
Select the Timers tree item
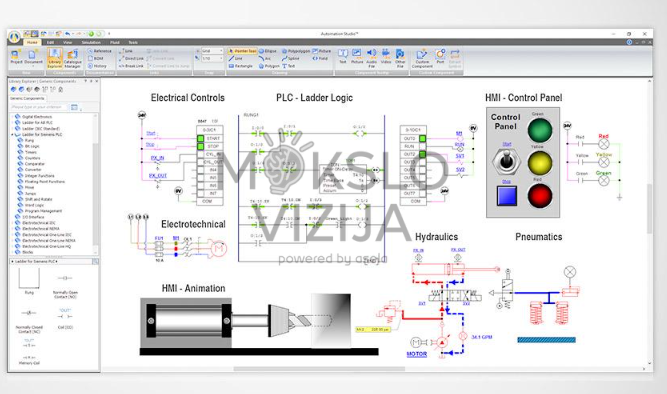click(x=31, y=152)
